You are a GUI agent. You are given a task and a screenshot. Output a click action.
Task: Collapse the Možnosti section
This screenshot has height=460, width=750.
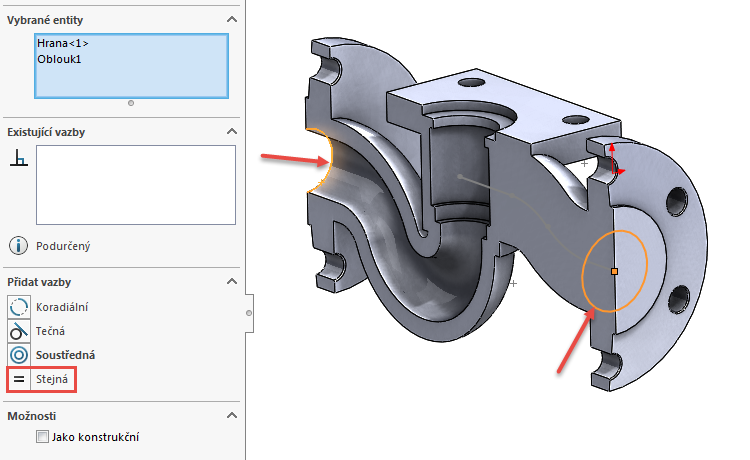click(x=232, y=416)
